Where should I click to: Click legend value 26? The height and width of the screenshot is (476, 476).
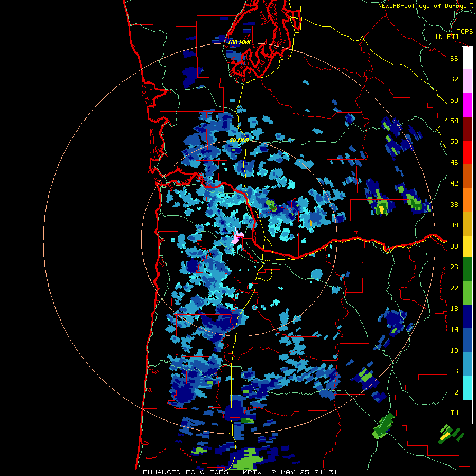[x=454, y=267]
